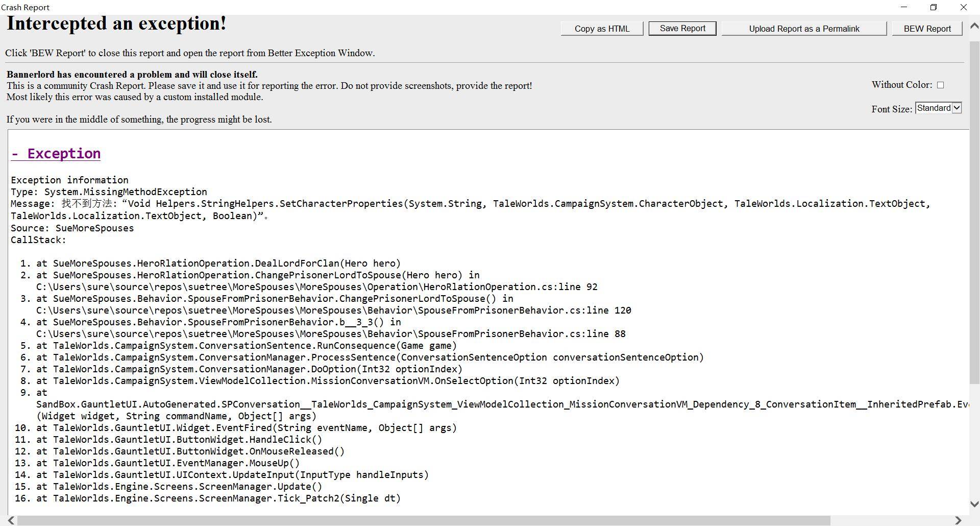The image size is (980, 526).
Task: Click ButtonWidget.HandleClick stack line
Action: pyautogui.click(x=179, y=440)
